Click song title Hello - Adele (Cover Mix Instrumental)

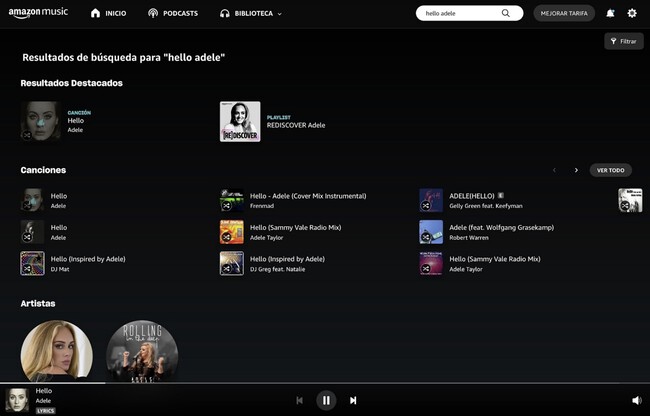(308, 196)
